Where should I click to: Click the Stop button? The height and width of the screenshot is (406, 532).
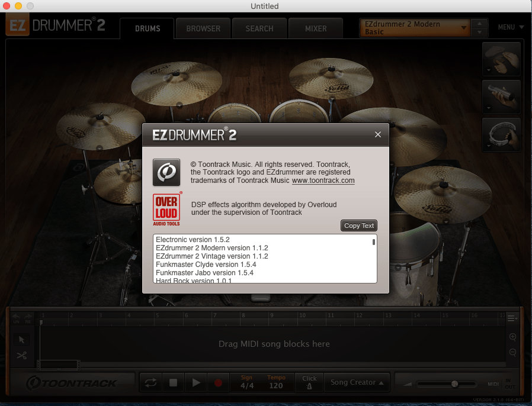[x=173, y=382]
